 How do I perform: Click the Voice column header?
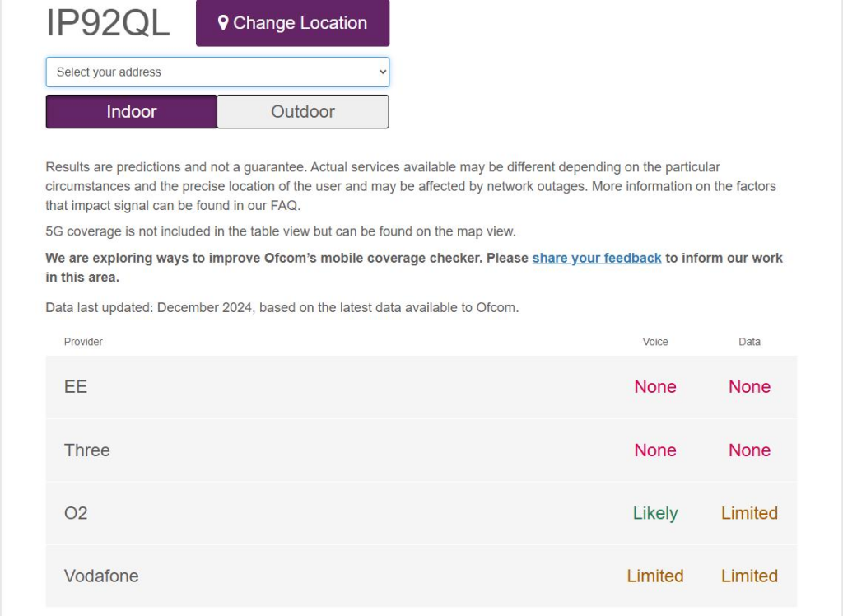[655, 341]
